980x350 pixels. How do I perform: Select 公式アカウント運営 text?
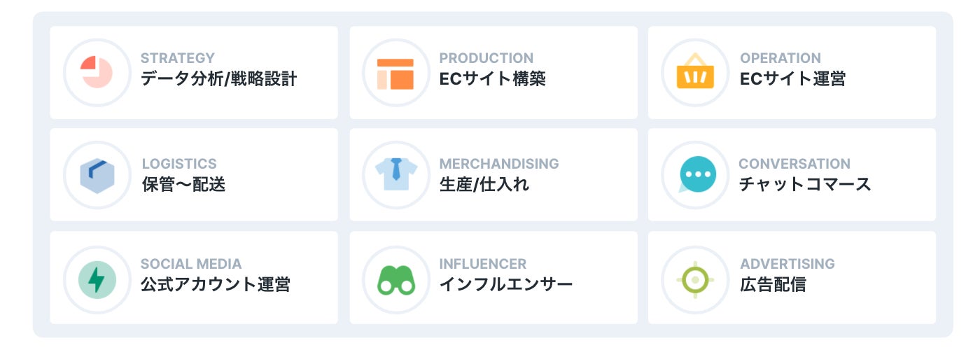215,284
